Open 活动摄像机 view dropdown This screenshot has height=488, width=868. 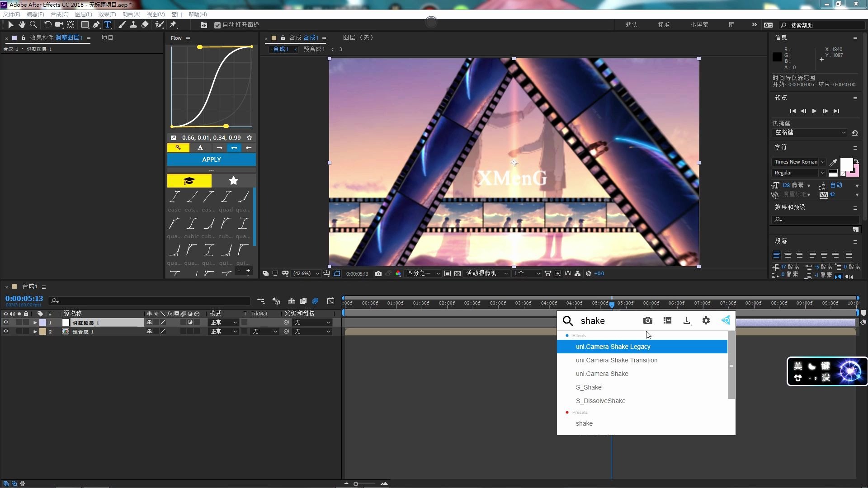click(487, 274)
